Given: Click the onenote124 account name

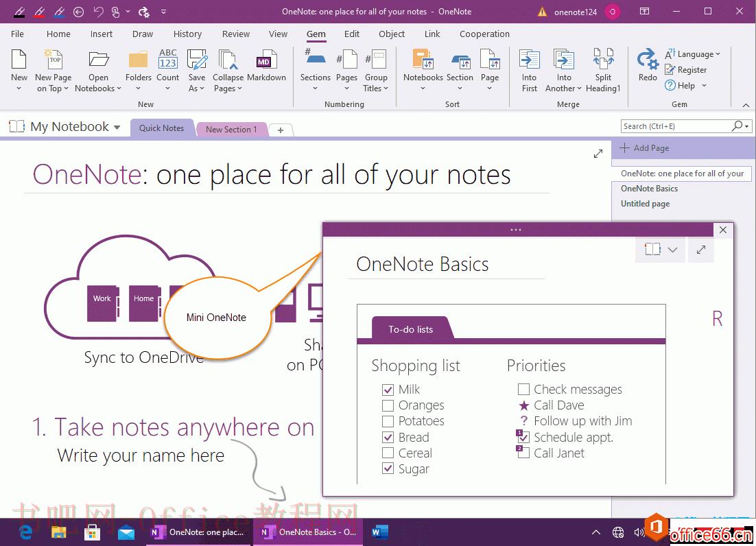Looking at the screenshot, I should [575, 12].
